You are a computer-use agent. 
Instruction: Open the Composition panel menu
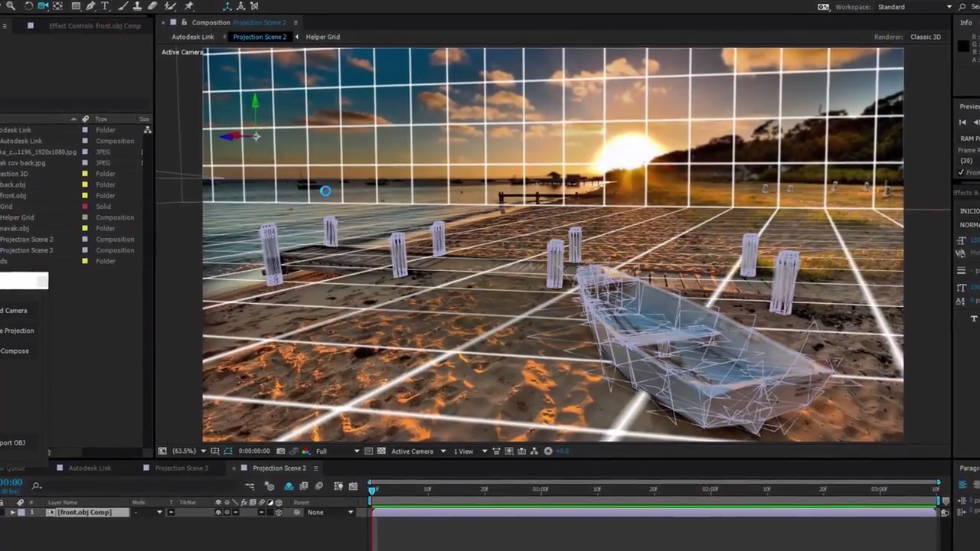[x=296, y=22]
